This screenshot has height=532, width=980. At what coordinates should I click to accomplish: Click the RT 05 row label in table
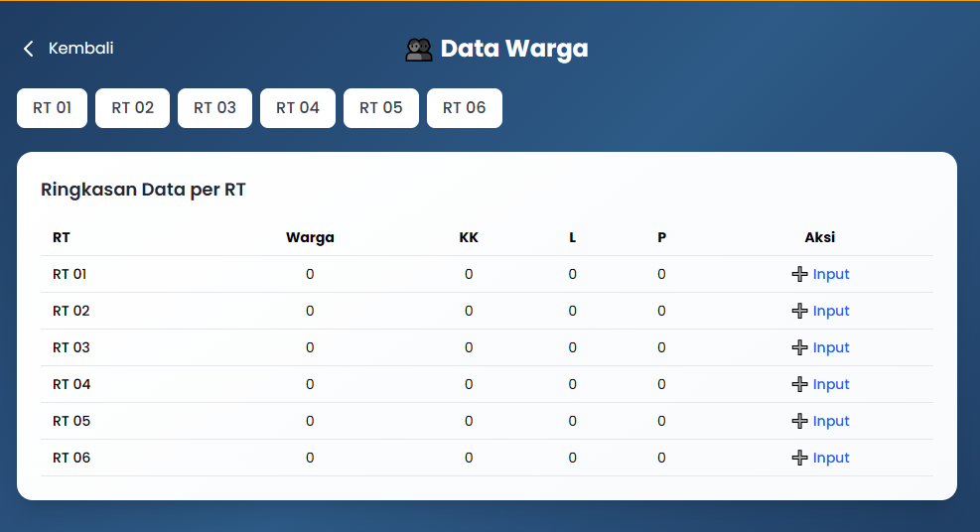coord(71,422)
